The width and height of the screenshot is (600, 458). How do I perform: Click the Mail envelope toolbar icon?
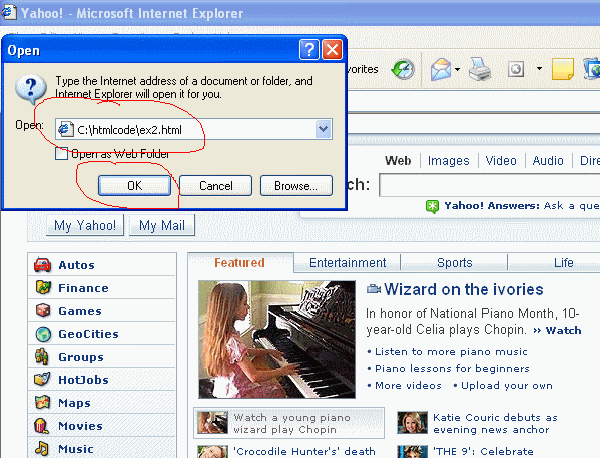pyautogui.click(x=440, y=69)
